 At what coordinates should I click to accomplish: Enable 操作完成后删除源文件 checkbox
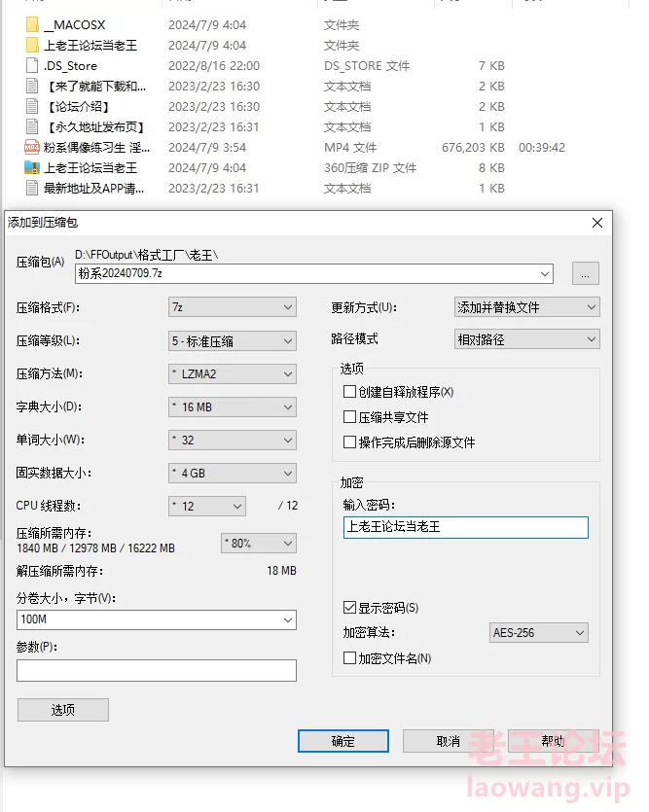pos(349,442)
